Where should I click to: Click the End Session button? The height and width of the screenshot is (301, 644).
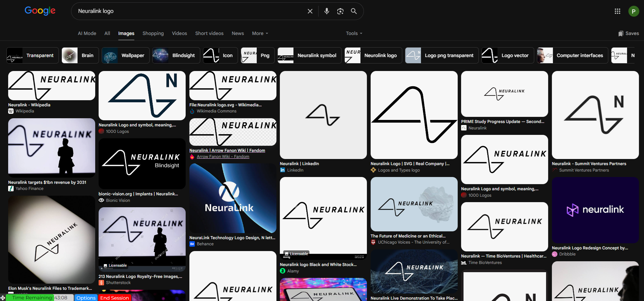115,298
